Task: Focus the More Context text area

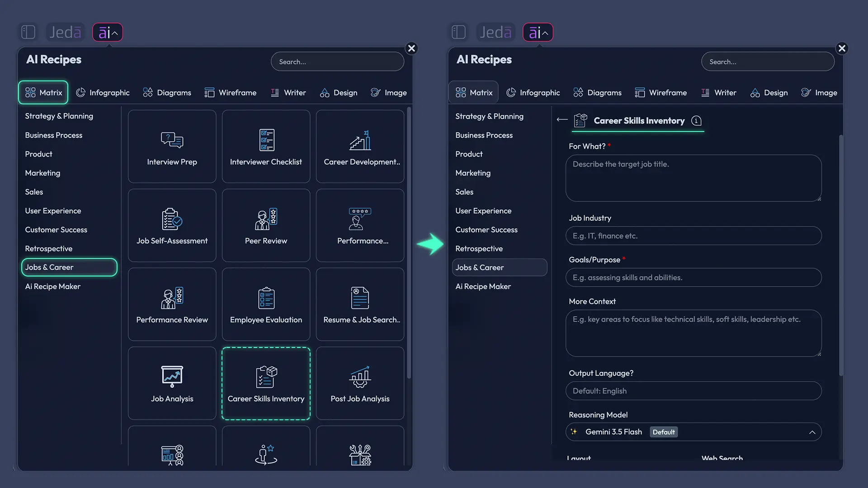Action: [x=693, y=333]
